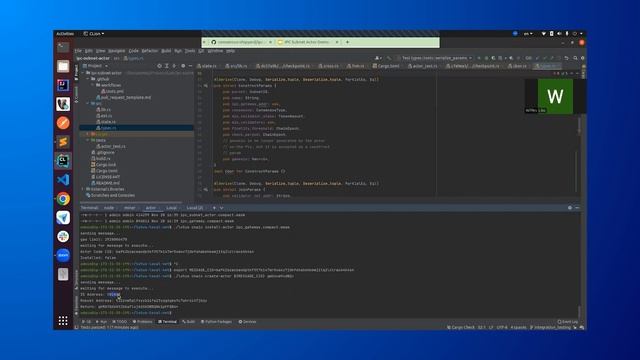The height and width of the screenshot is (360, 640).
Task: Open the Python Packages tool window
Action: [x=216, y=322]
